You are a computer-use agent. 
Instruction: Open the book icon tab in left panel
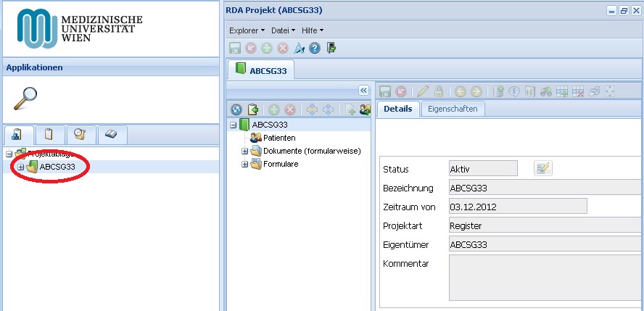(111, 134)
